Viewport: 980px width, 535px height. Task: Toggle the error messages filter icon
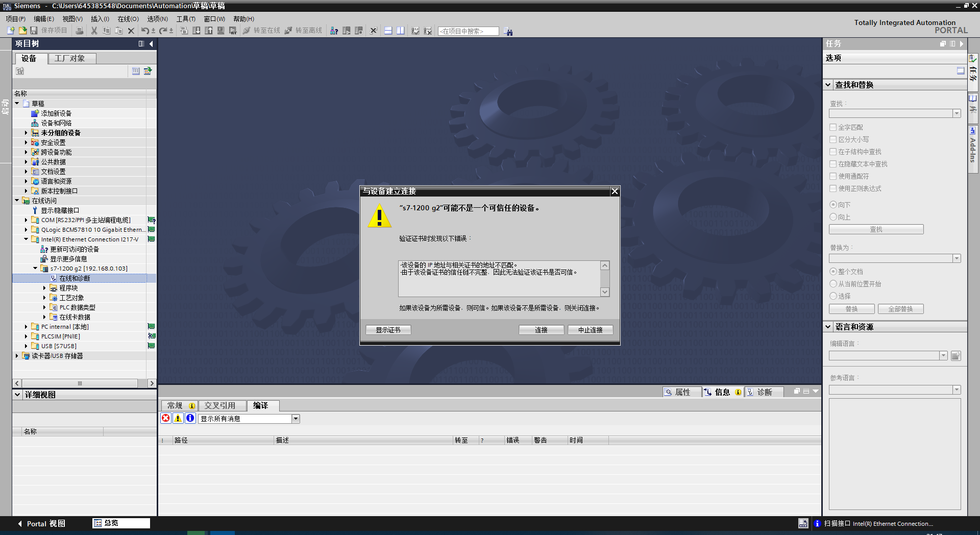coord(166,419)
